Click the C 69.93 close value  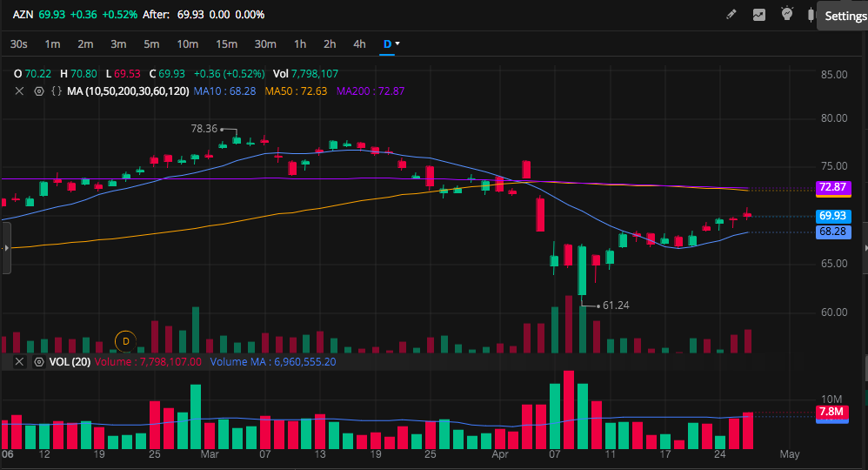[x=167, y=74]
